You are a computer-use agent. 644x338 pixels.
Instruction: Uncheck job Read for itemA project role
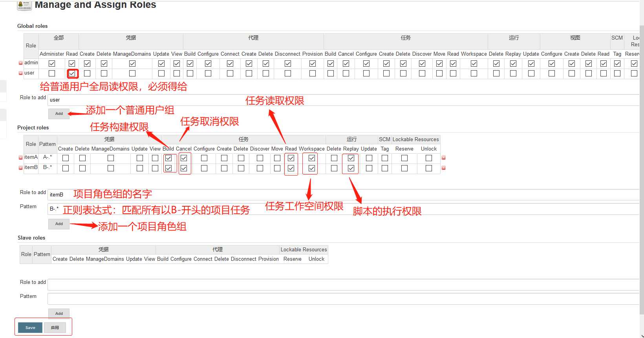[291, 158]
